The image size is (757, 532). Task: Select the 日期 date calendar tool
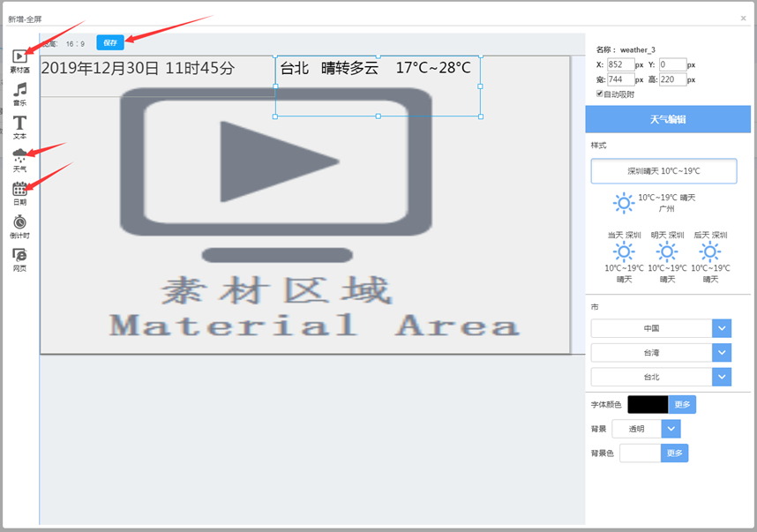[19, 193]
